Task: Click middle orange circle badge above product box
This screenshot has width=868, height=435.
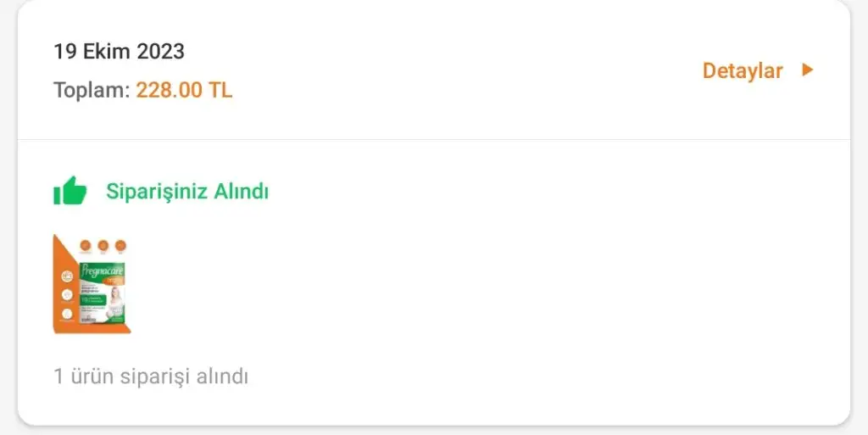Action: (x=103, y=245)
